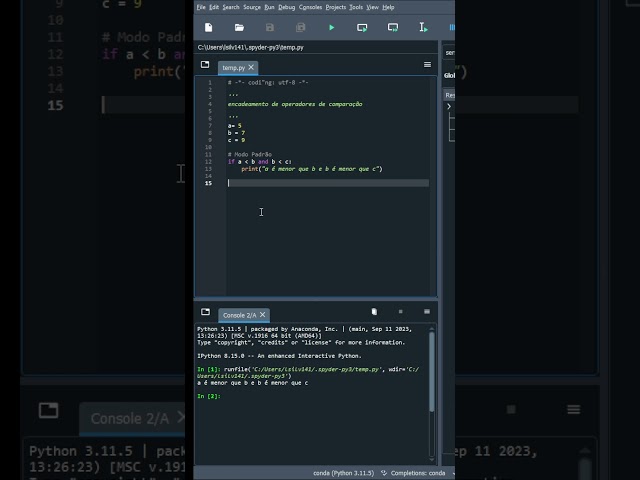Close the temp.py tab
This screenshot has height=480, width=640.
point(251,67)
